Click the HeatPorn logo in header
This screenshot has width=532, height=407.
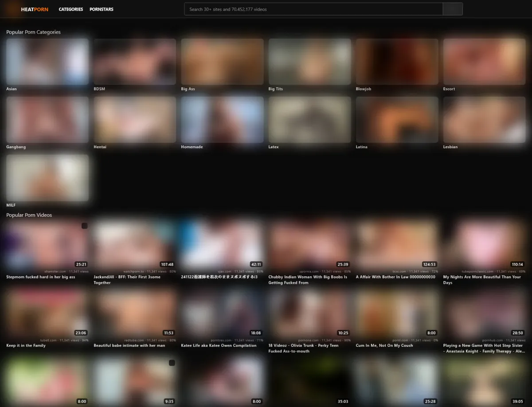coord(34,9)
